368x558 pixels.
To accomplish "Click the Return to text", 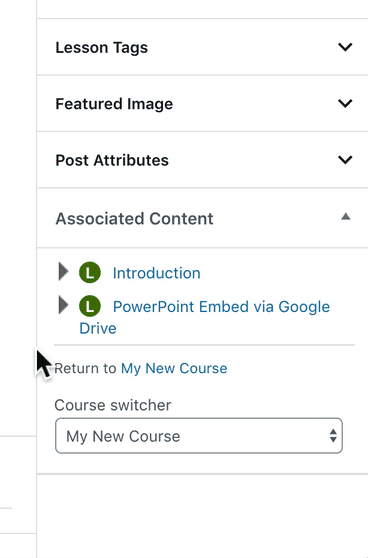I will (x=85, y=368).
